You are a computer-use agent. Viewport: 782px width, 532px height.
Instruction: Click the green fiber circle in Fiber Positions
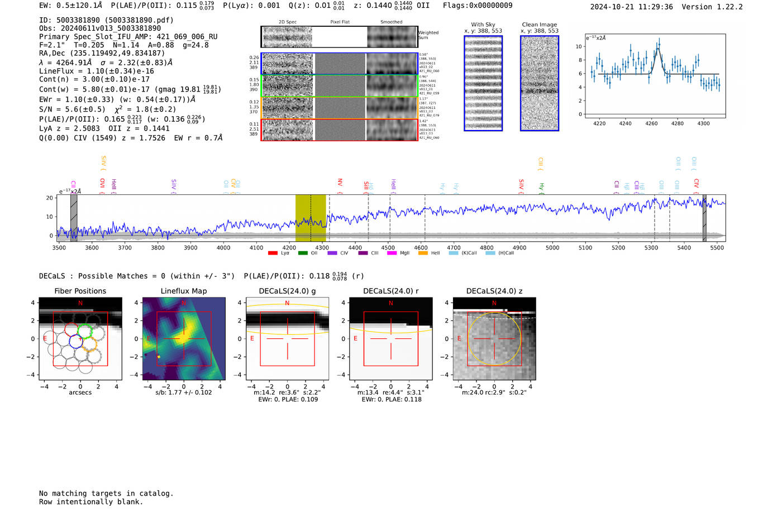85,331
